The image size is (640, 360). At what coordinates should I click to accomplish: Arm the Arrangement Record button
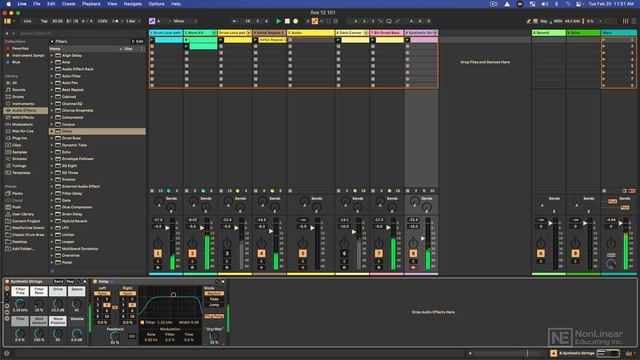296,21
